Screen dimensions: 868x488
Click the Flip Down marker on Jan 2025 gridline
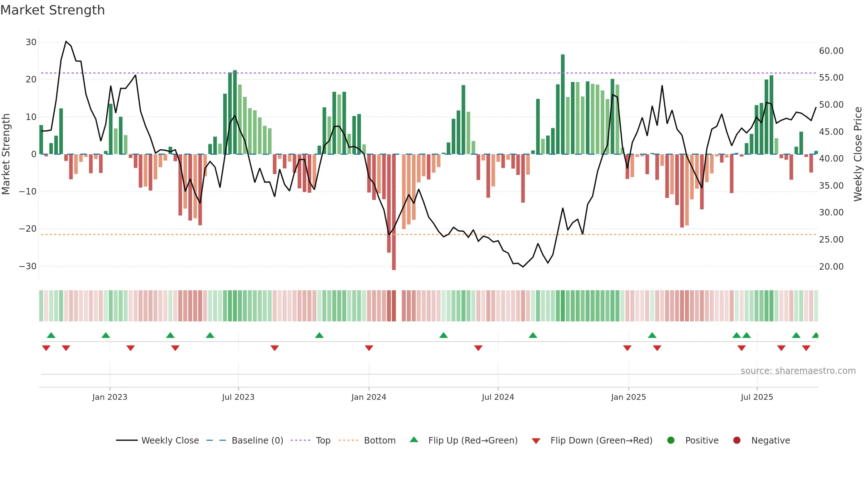point(627,348)
